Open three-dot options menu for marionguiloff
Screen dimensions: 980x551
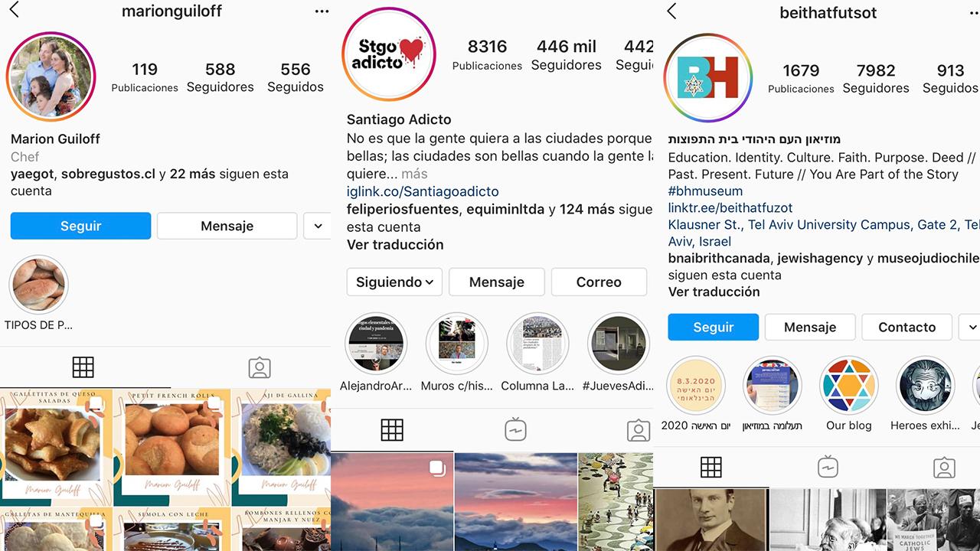click(x=322, y=11)
